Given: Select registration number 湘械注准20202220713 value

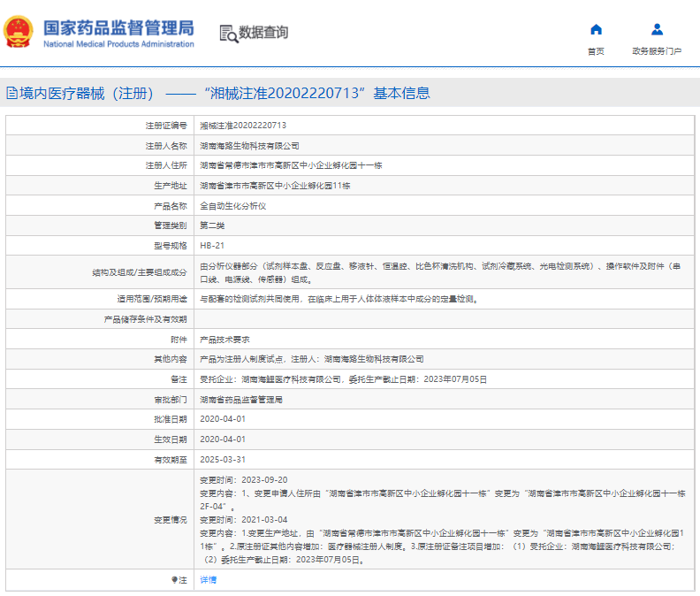Looking at the screenshot, I should tap(243, 126).
